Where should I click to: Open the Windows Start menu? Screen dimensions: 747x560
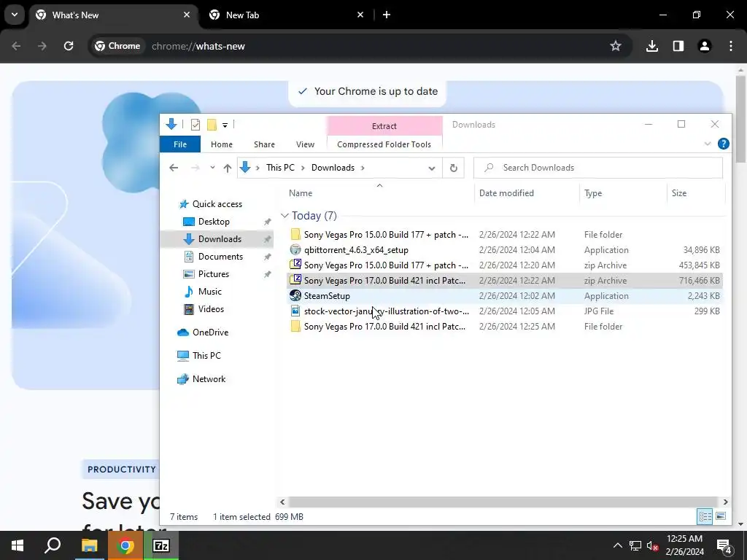pos(18,545)
